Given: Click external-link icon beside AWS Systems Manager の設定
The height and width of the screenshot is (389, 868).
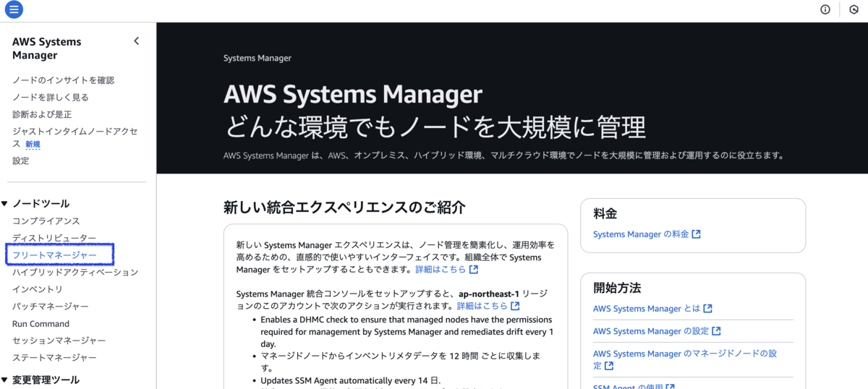Looking at the screenshot, I should pos(716,331).
